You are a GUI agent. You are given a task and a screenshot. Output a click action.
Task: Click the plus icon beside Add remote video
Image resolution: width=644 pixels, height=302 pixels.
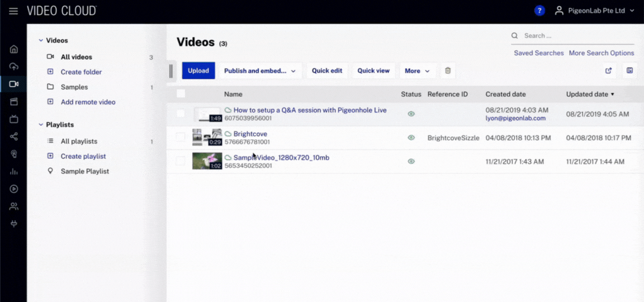point(50,101)
